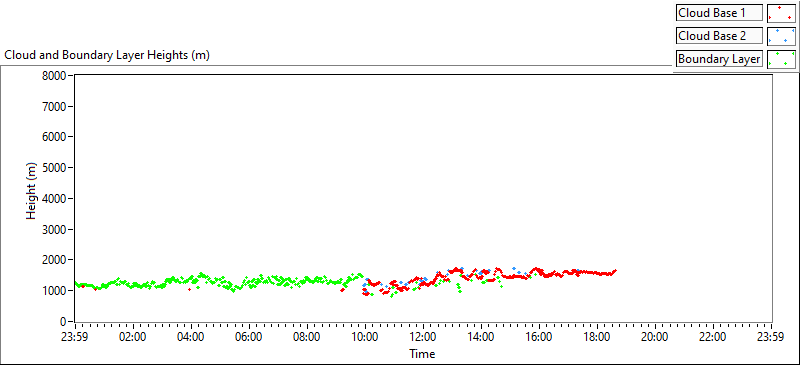This screenshot has width=800, height=365.
Task: Select the Cloud Base 2 legend label
Action: 719,36
